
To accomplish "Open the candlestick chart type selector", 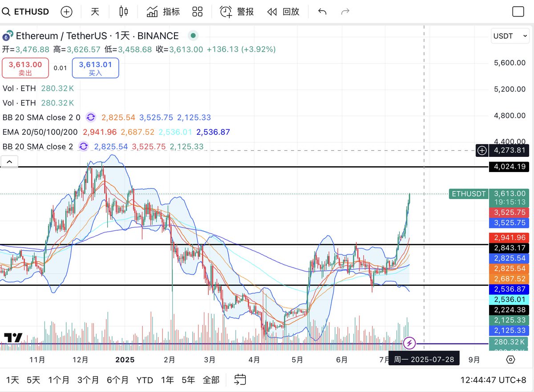I will click(x=124, y=12).
